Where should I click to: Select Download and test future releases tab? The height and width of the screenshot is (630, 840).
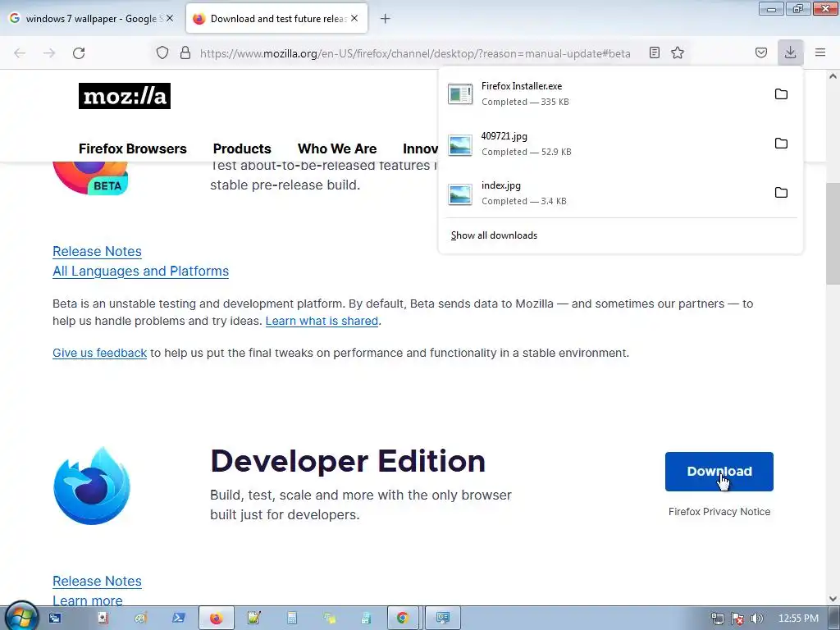tap(276, 19)
